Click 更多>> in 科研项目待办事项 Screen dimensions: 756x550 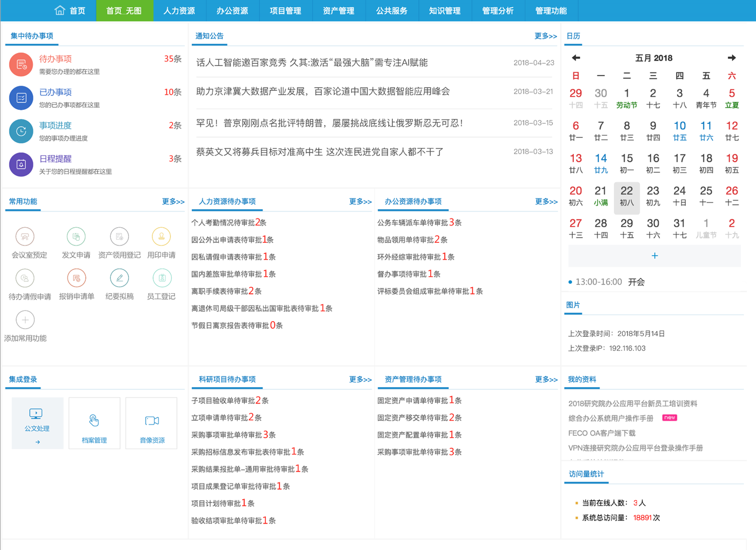[x=360, y=380]
